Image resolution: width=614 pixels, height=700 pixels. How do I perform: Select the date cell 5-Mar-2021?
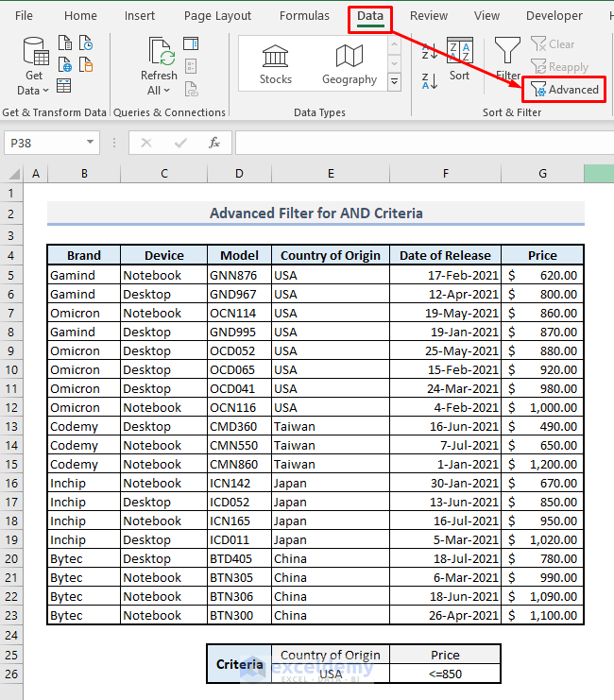[x=445, y=540]
